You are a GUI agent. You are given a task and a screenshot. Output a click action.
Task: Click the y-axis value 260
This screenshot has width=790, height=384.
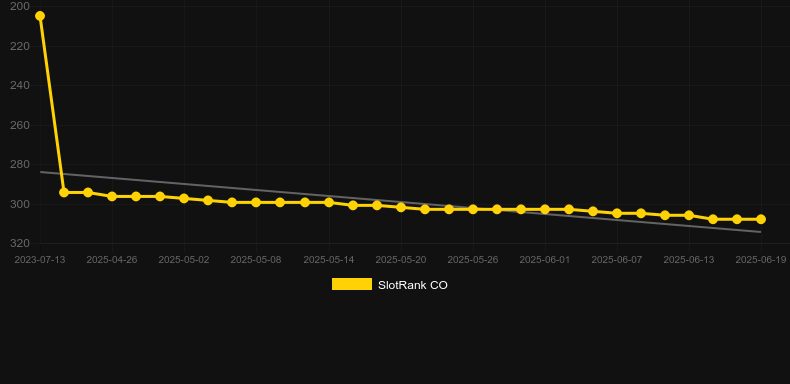pos(20,125)
